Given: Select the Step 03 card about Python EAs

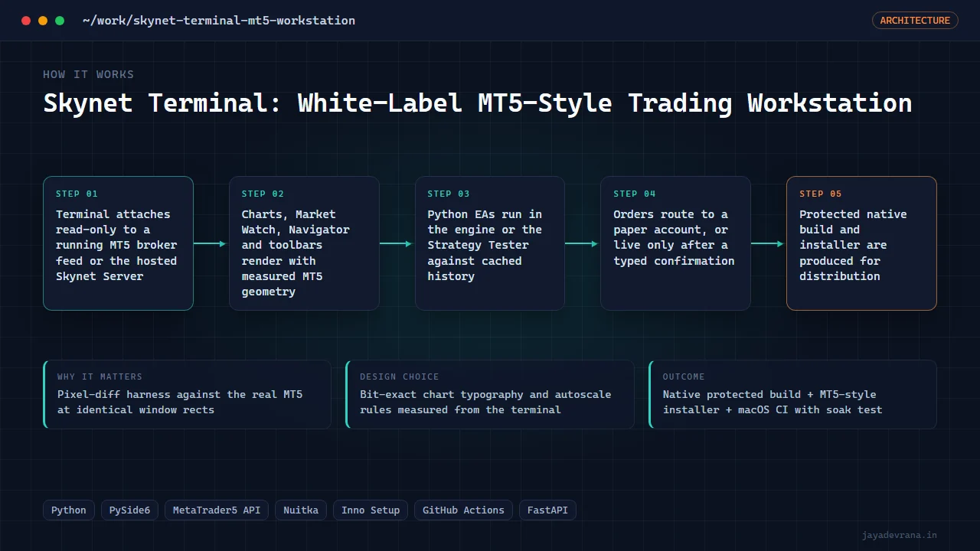Looking at the screenshot, I should (490, 243).
